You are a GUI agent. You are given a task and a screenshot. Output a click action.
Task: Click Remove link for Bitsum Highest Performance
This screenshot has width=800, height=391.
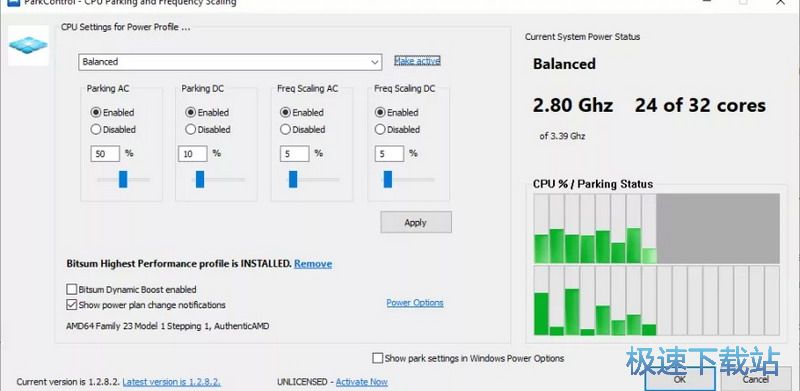313,264
